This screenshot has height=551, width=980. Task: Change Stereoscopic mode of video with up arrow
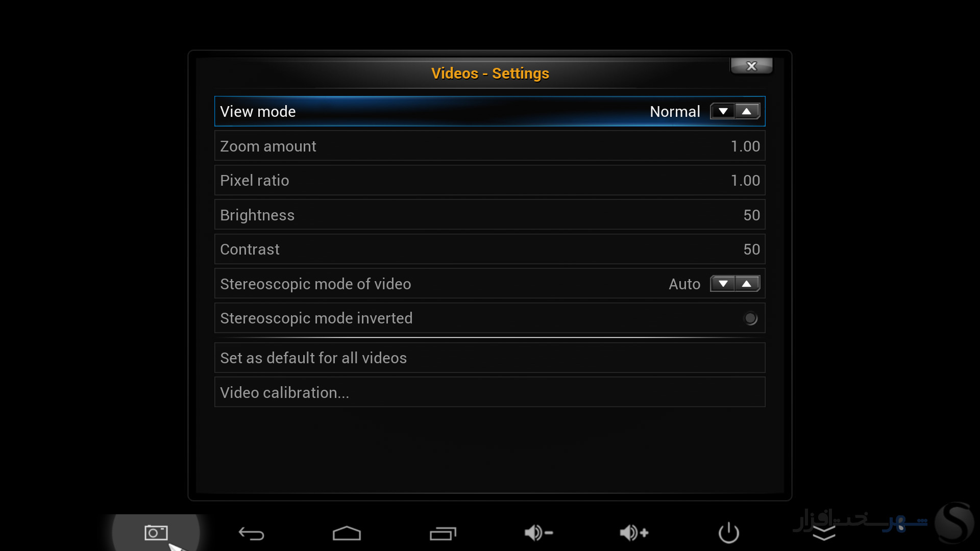coord(747,284)
